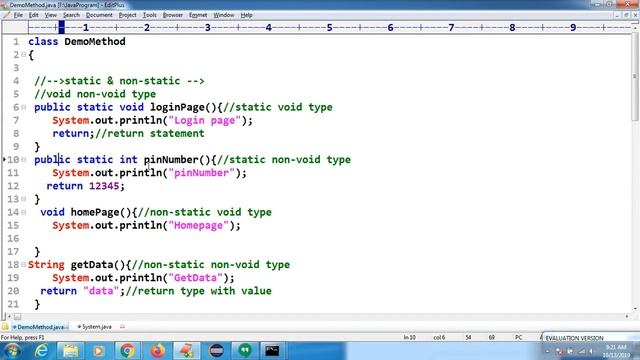Click on the loginPage method name

tap(177, 107)
